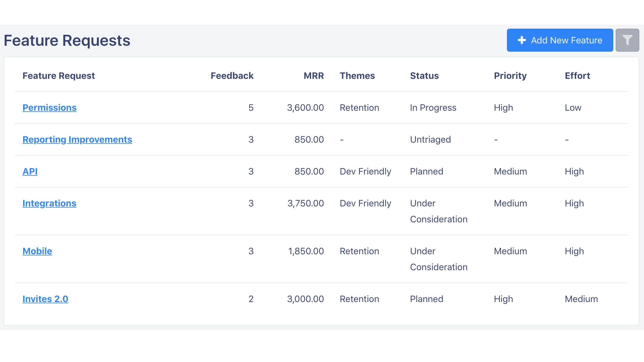Sort by the MRR column header

coord(313,76)
